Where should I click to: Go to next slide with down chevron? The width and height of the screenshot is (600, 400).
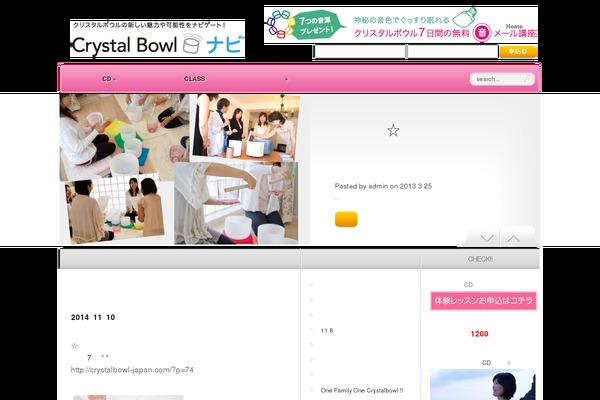point(487,238)
